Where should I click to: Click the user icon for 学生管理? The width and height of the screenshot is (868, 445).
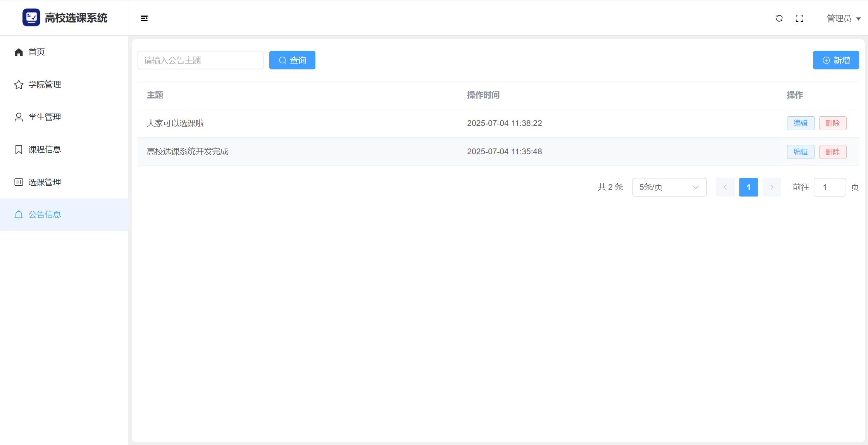(19, 117)
